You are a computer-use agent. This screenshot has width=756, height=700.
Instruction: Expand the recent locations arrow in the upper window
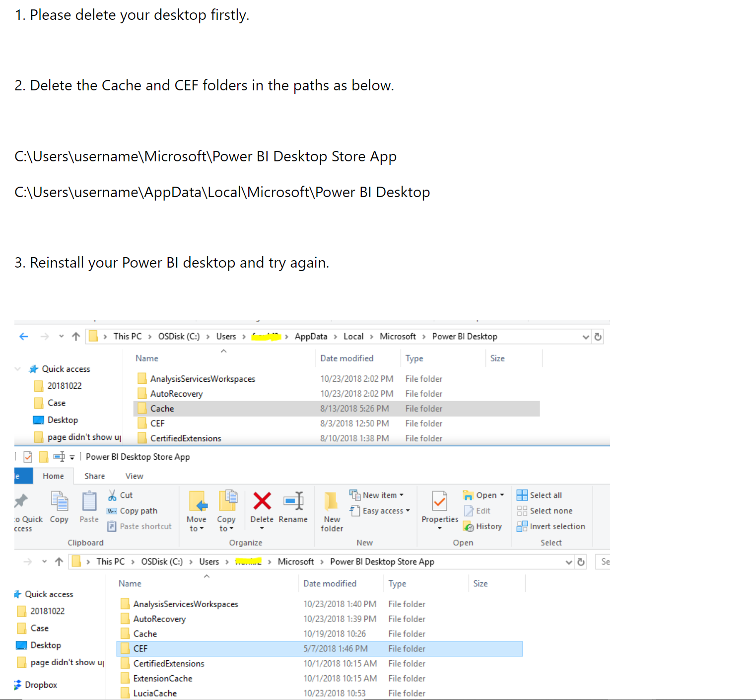click(x=61, y=337)
